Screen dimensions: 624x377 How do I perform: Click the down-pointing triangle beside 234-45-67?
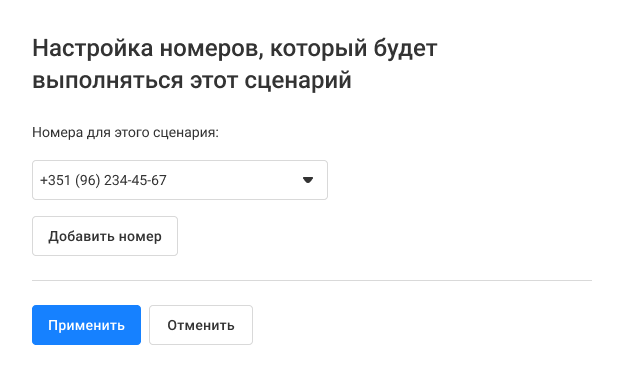[x=308, y=180]
